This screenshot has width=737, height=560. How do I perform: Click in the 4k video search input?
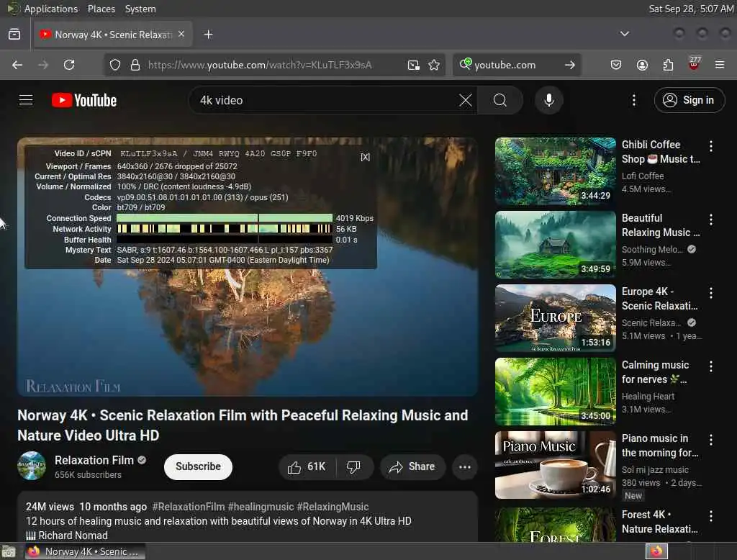click(325, 100)
